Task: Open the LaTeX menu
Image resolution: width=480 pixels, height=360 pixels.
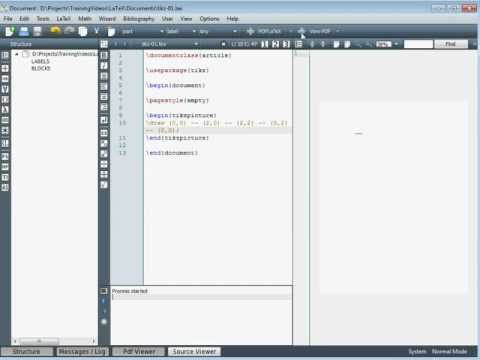Action: (63, 19)
